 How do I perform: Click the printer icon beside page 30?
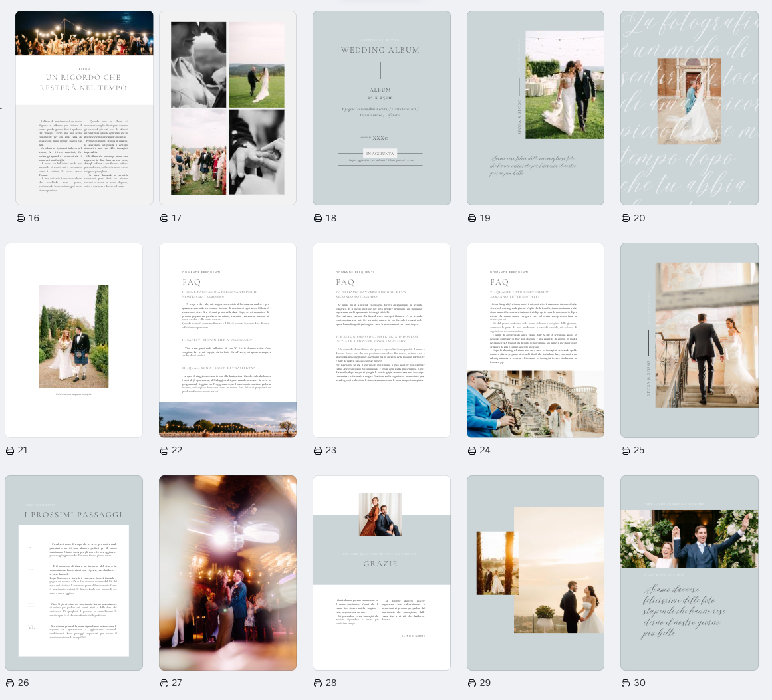point(626,683)
